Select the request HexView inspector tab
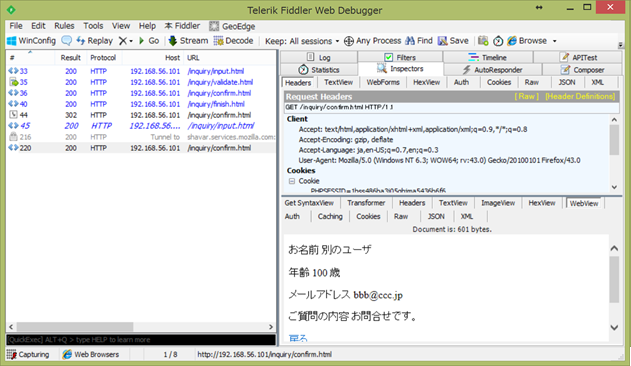631x366 pixels. (x=427, y=82)
